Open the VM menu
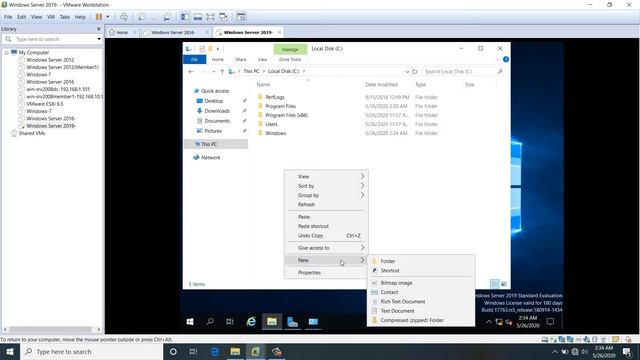 point(51,17)
